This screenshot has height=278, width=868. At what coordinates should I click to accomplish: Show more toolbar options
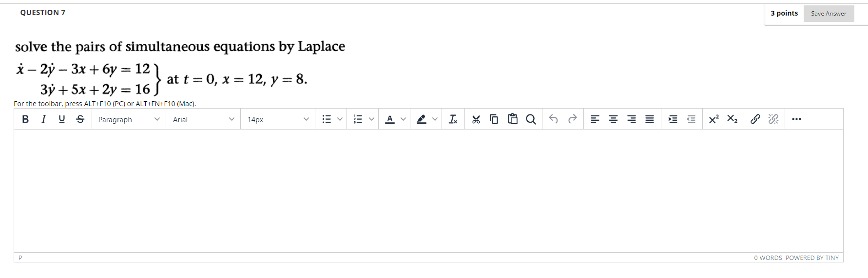point(796,119)
